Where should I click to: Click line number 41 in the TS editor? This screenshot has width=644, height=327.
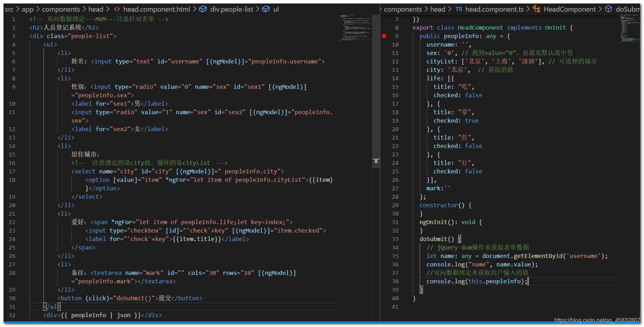[395, 307]
